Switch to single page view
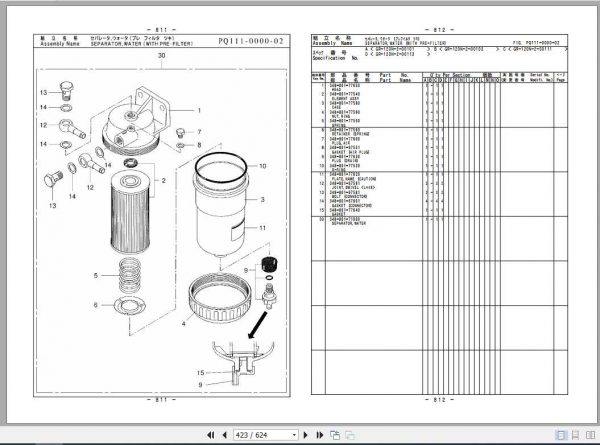Viewport: 600px width, 445px height. (561, 435)
